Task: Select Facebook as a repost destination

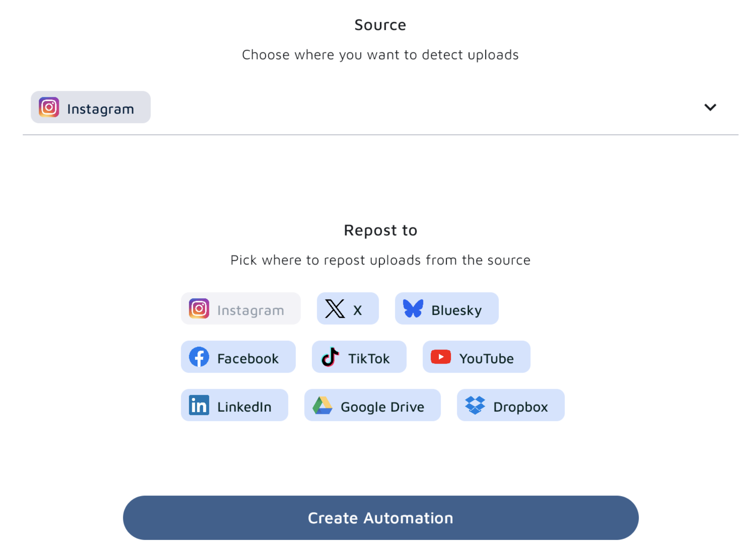Action: [238, 357]
